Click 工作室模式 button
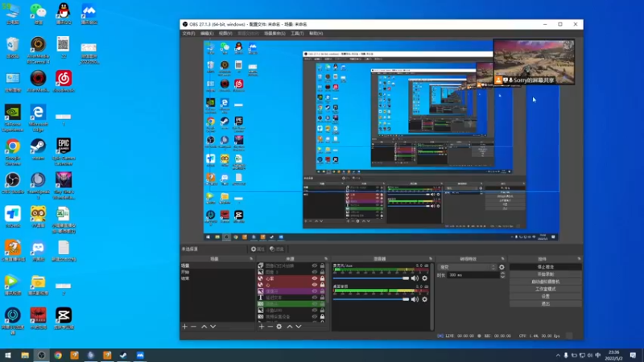This screenshot has width=644, height=362. pos(546,289)
